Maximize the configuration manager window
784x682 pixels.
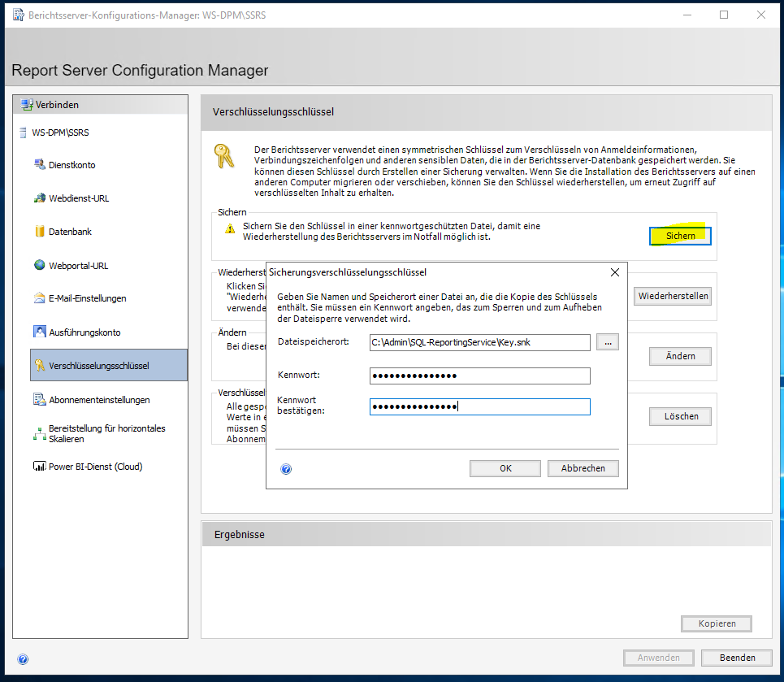(x=724, y=15)
